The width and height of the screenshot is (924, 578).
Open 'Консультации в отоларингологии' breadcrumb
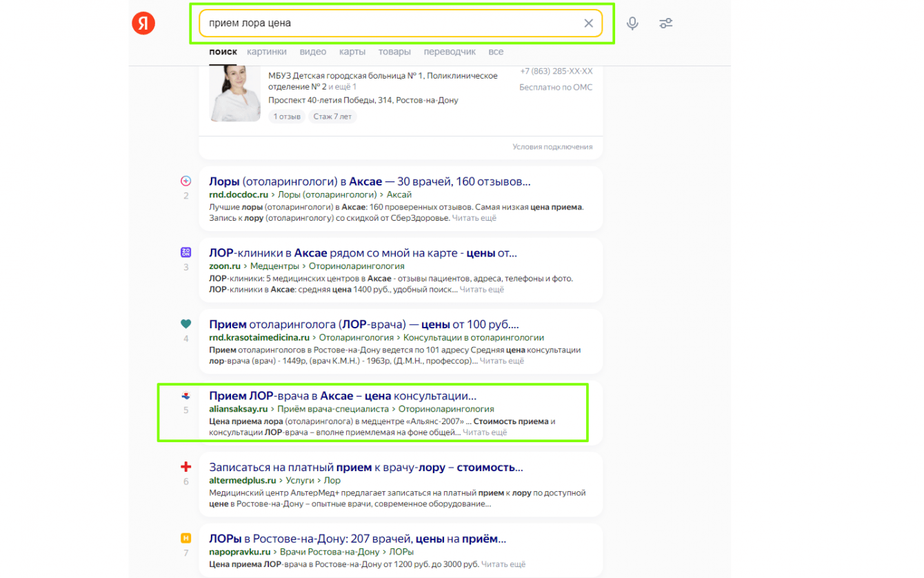(x=474, y=337)
